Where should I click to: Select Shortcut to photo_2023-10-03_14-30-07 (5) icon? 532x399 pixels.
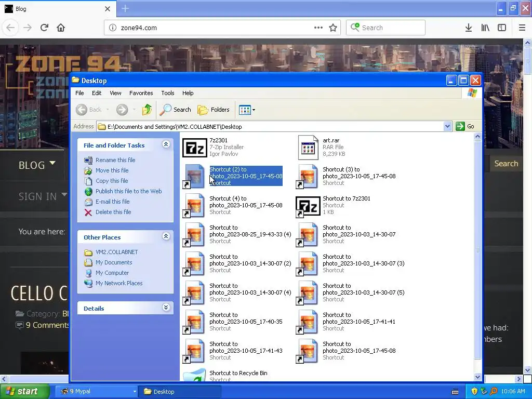coord(307,293)
